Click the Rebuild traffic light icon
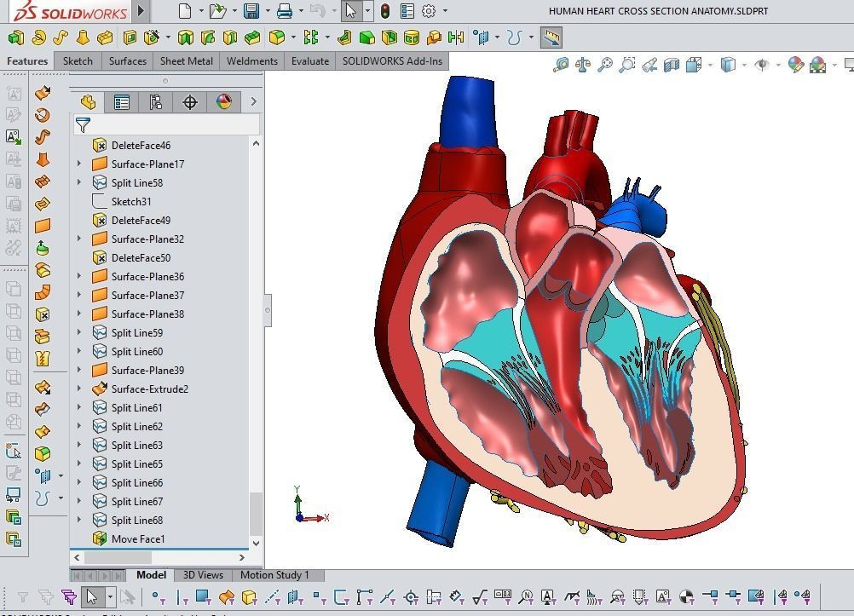Viewport: 854px width, 616px height. click(384, 11)
